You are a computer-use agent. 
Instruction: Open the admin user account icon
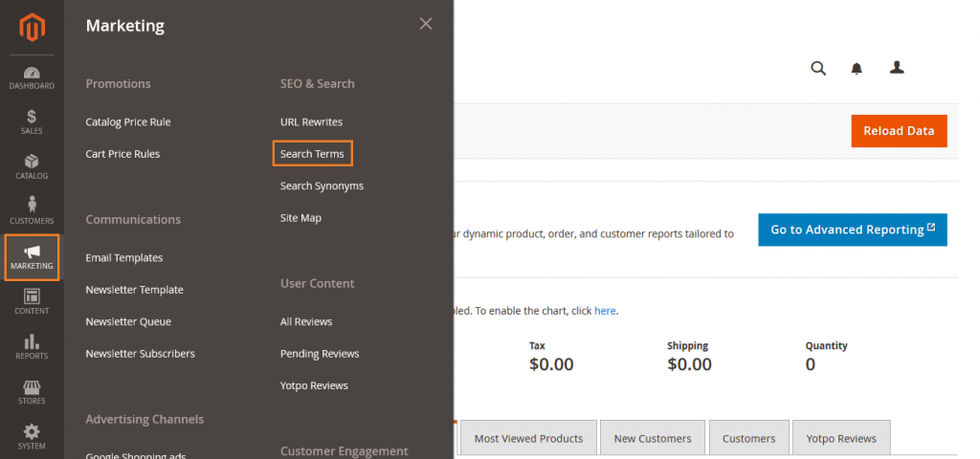point(897,68)
